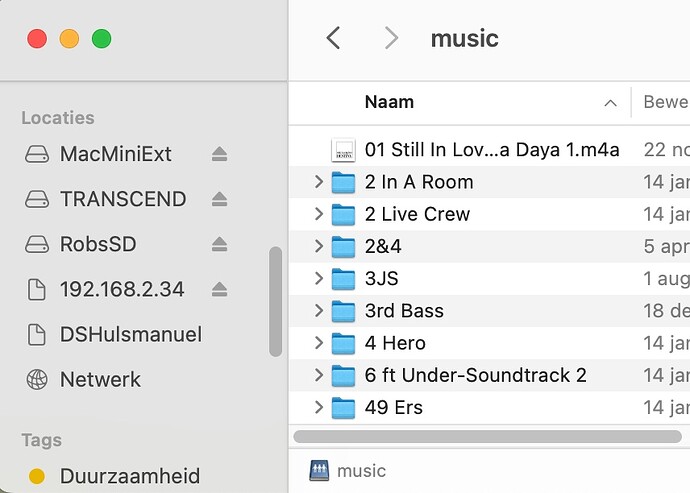This screenshot has width=690, height=493.
Task: Click the music share icon in path bar
Action: coord(319,471)
